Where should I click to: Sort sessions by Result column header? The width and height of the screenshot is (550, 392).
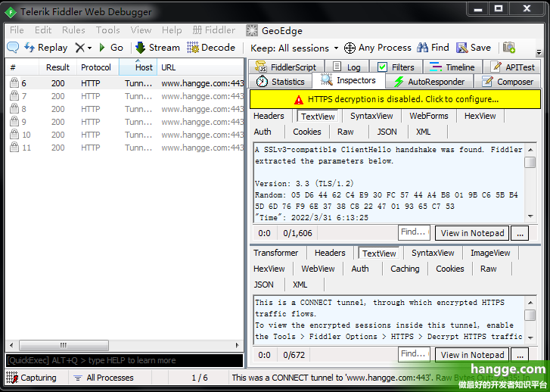pos(58,67)
